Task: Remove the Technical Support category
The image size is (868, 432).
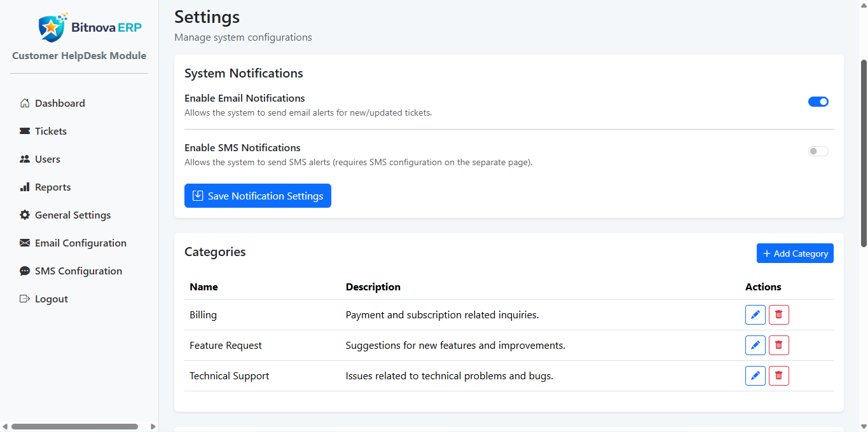Action: [778, 376]
